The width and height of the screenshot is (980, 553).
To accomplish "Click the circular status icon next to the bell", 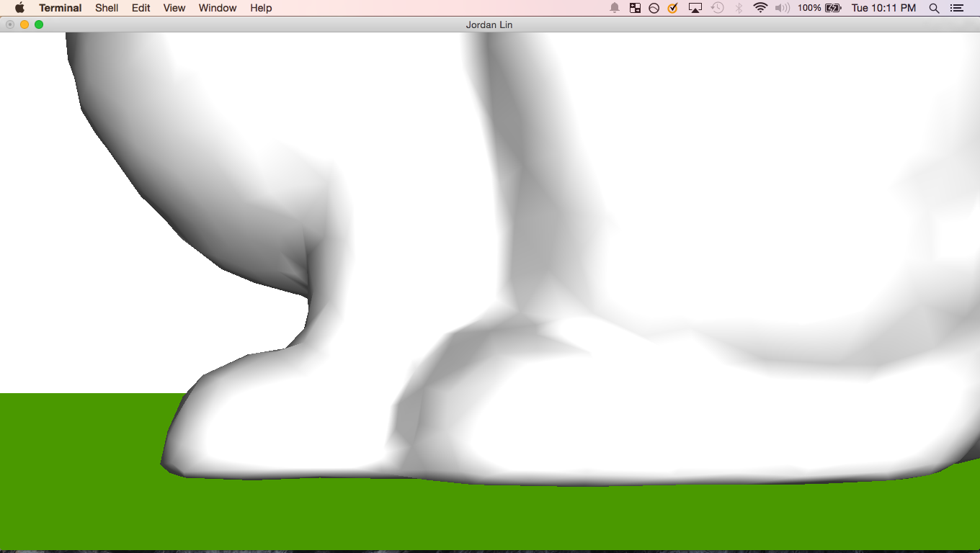I will click(x=654, y=8).
